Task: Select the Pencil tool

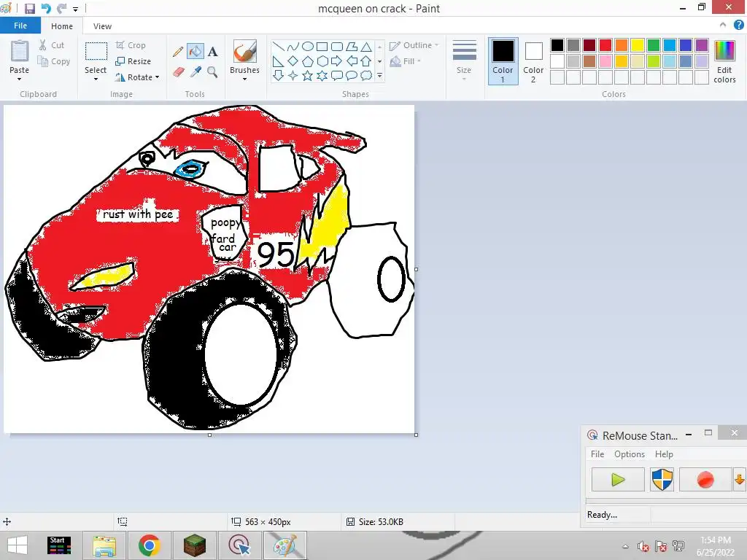Action: [178, 52]
